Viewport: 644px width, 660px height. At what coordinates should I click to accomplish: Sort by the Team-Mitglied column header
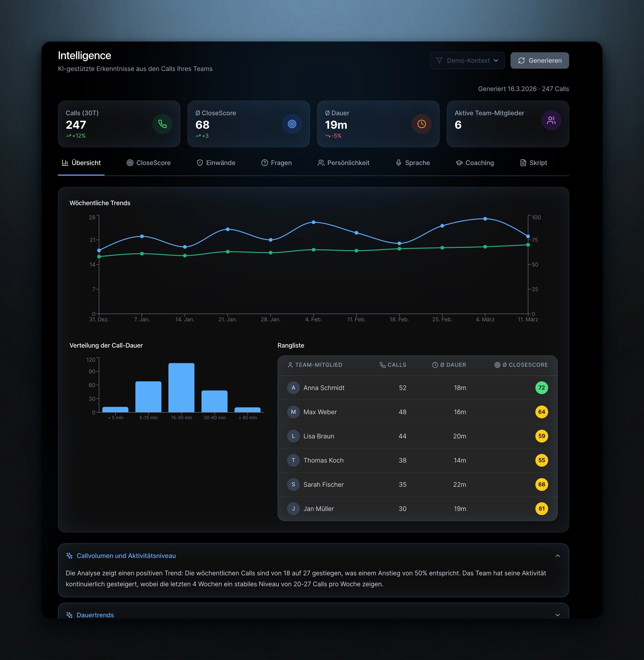pyautogui.click(x=315, y=365)
